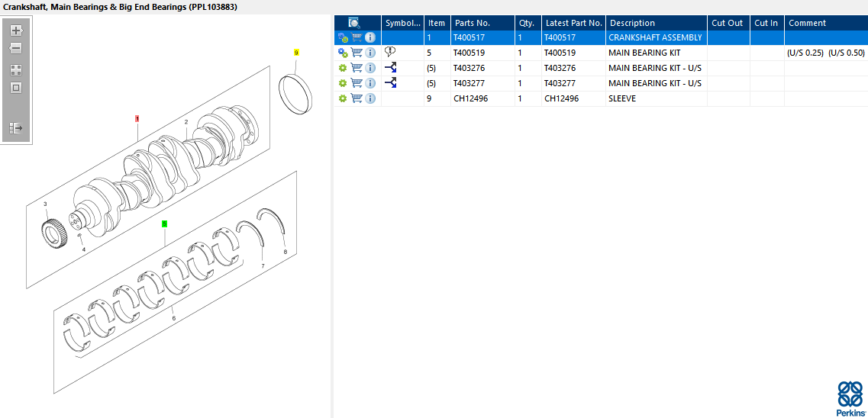Click part number T403276 in the list
The height and width of the screenshot is (418, 868).
click(471, 68)
